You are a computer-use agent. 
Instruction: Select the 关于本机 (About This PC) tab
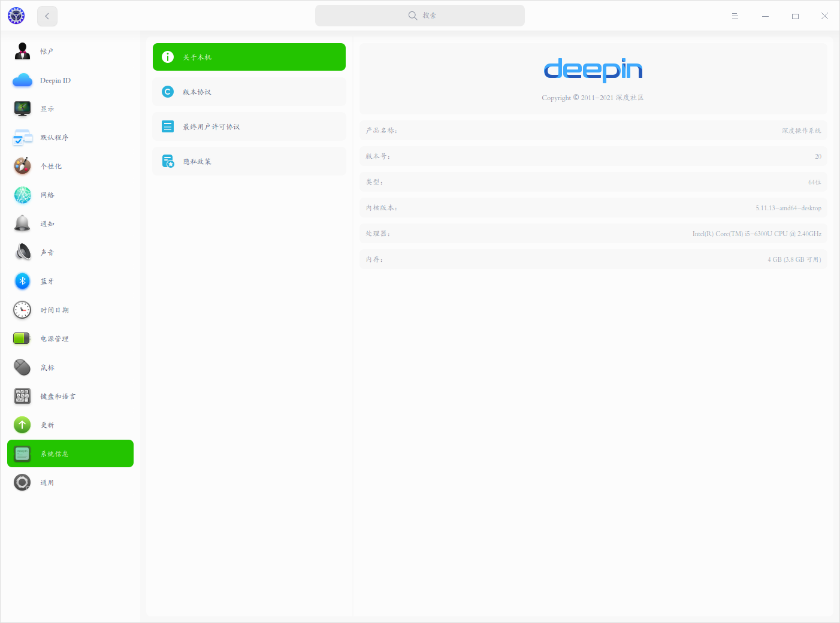tap(249, 57)
